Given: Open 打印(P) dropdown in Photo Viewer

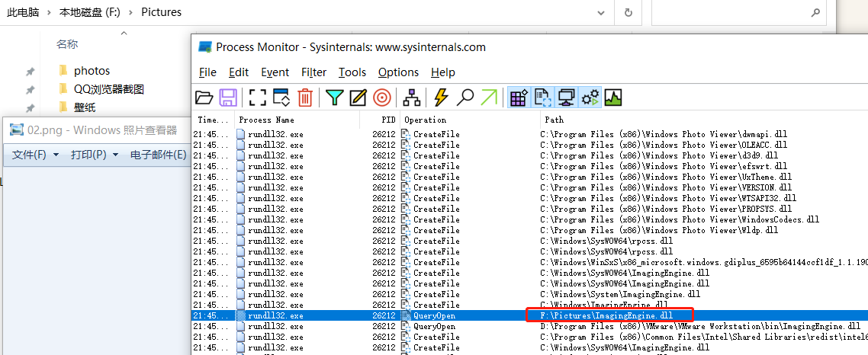Looking at the screenshot, I should click(95, 155).
